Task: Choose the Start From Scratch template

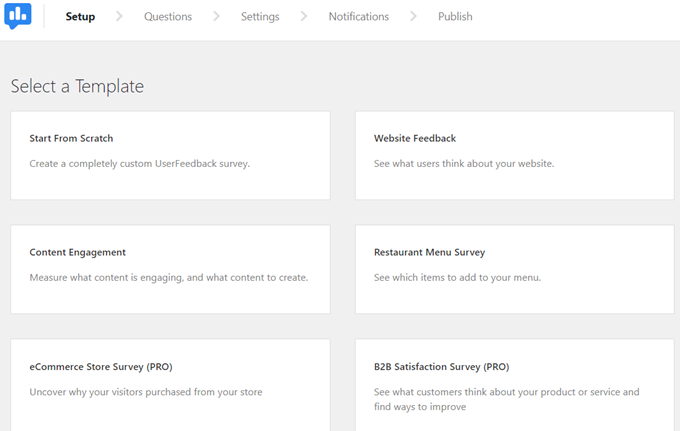Action: [170, 155]
